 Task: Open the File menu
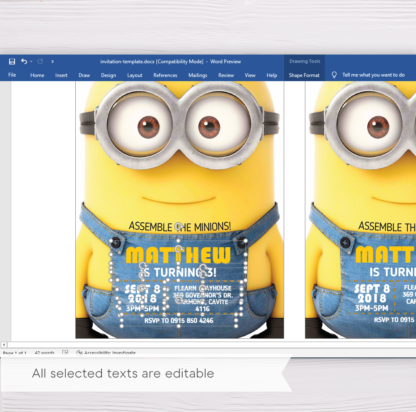[12, 75]
